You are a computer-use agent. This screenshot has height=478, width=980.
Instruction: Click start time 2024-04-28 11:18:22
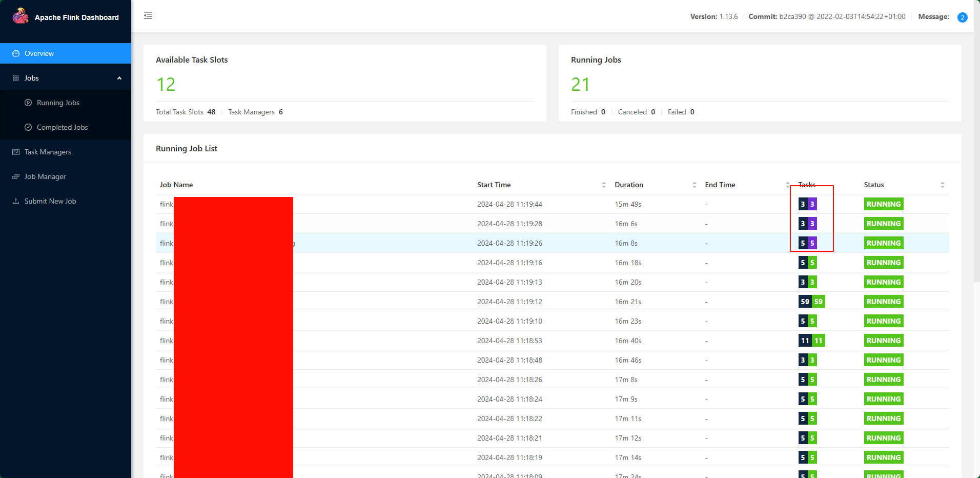click(x=509, y=419)
